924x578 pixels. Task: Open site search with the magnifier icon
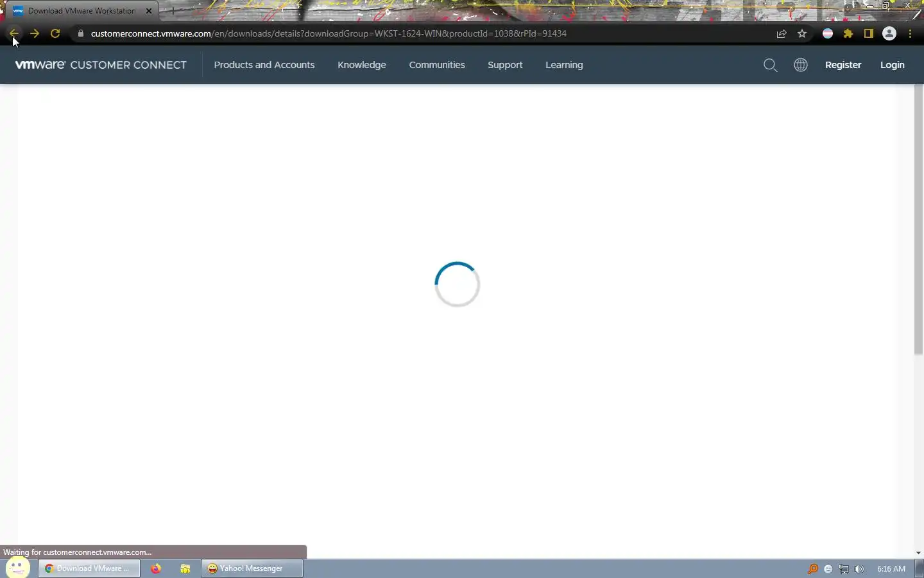771,65
